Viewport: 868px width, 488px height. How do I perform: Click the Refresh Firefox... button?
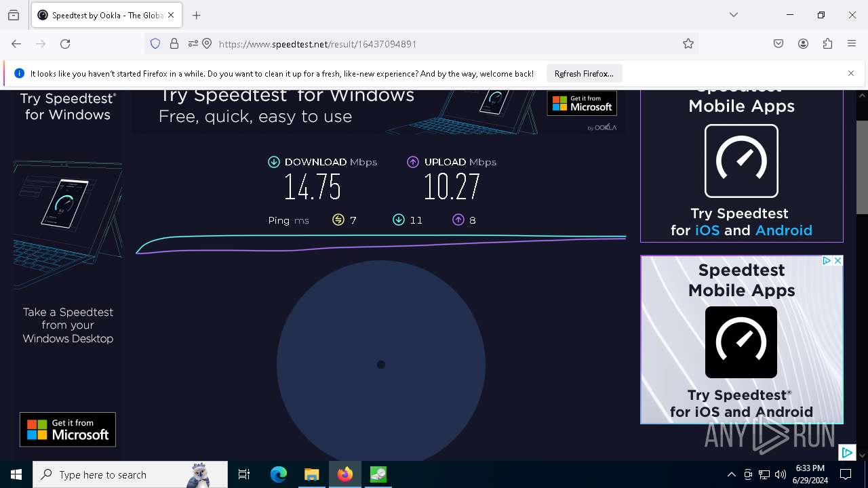pos(584,73)
